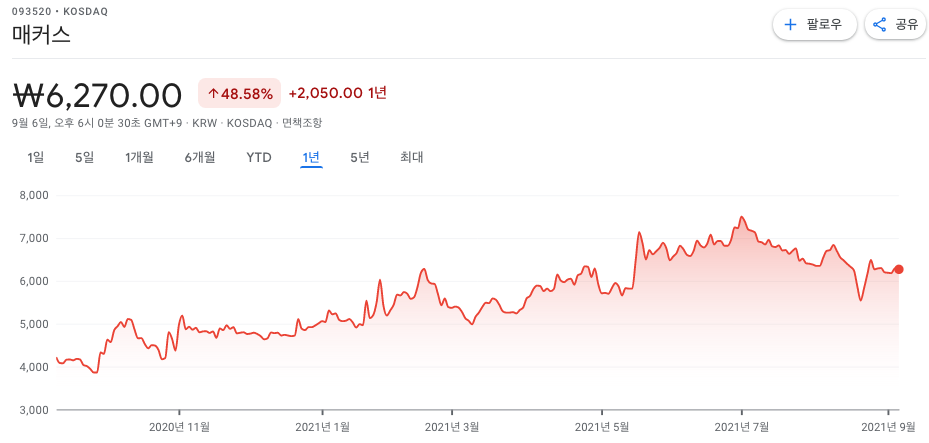Click the up arrow in change badge
Screen dimensions: 929x443
pos(213,94)
